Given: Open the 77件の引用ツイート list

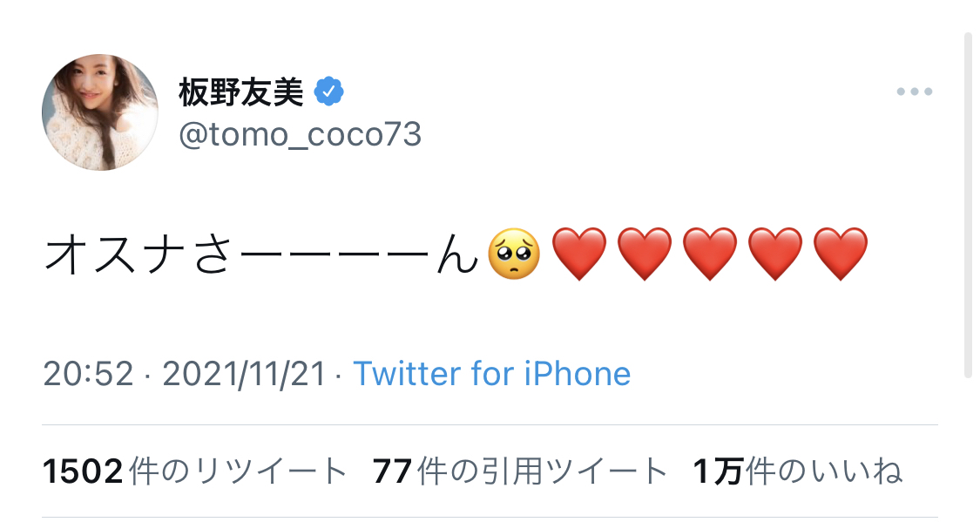Looking at the screenshot, I should coord(520,471).
